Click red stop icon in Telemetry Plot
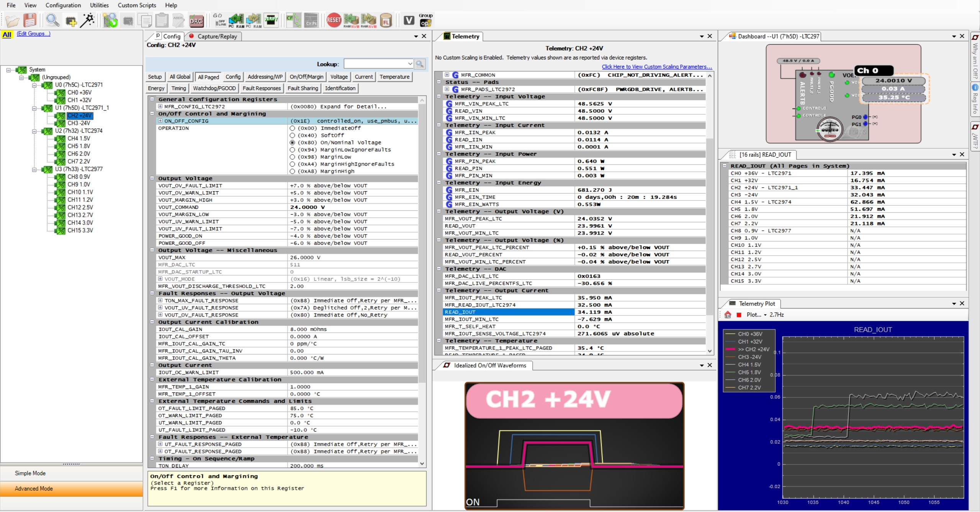The width and height of the screenshot is (980, 512). tap(739, 315)
